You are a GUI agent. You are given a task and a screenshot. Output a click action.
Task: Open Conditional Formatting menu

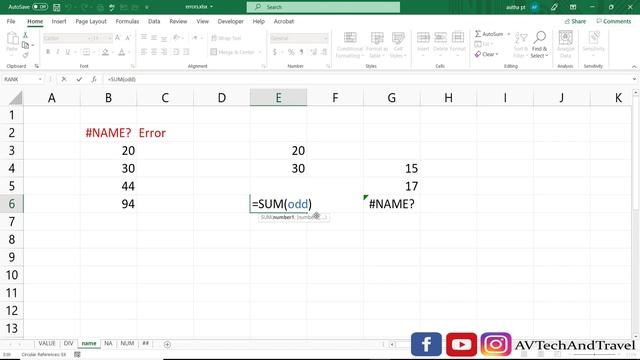coord(350,45)
